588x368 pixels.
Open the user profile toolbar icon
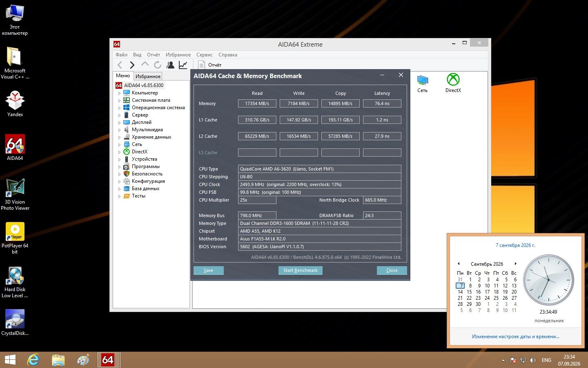pos(170,65)
